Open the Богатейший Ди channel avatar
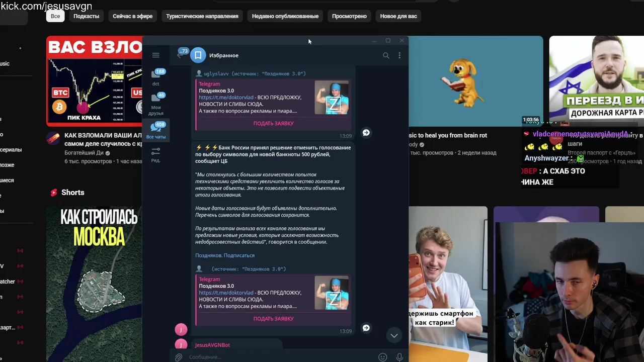Screen dimensions: 644x362 point(53,139)
